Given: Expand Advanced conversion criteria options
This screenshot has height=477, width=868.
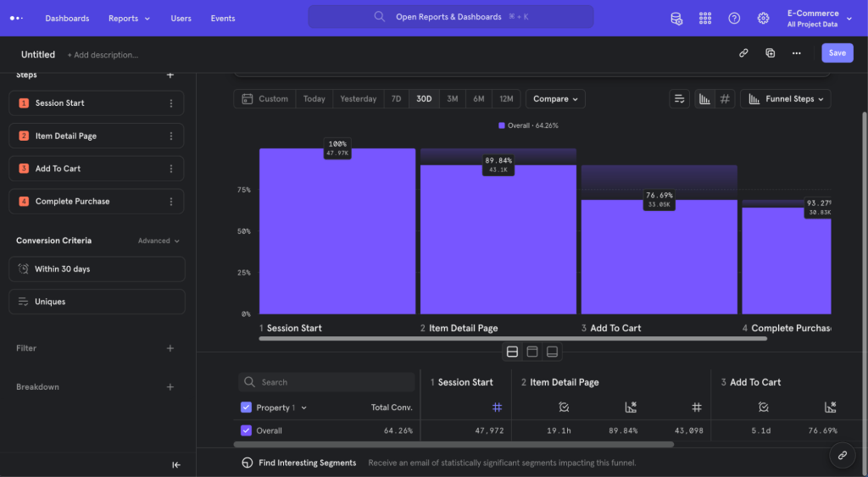Looking at the screenshot, I should pyautogui.click(x=159, y=241).
